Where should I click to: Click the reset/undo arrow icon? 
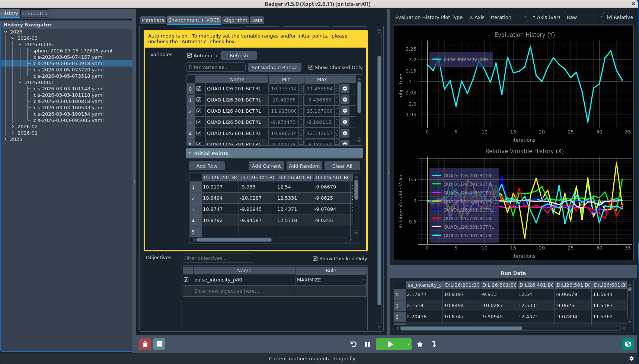(354, 344)
